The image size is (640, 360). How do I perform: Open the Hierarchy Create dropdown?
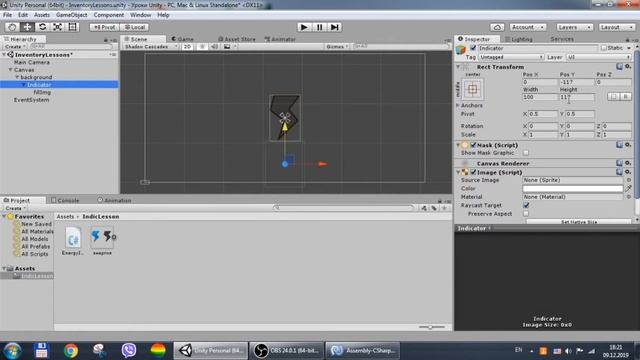[15, 47]
